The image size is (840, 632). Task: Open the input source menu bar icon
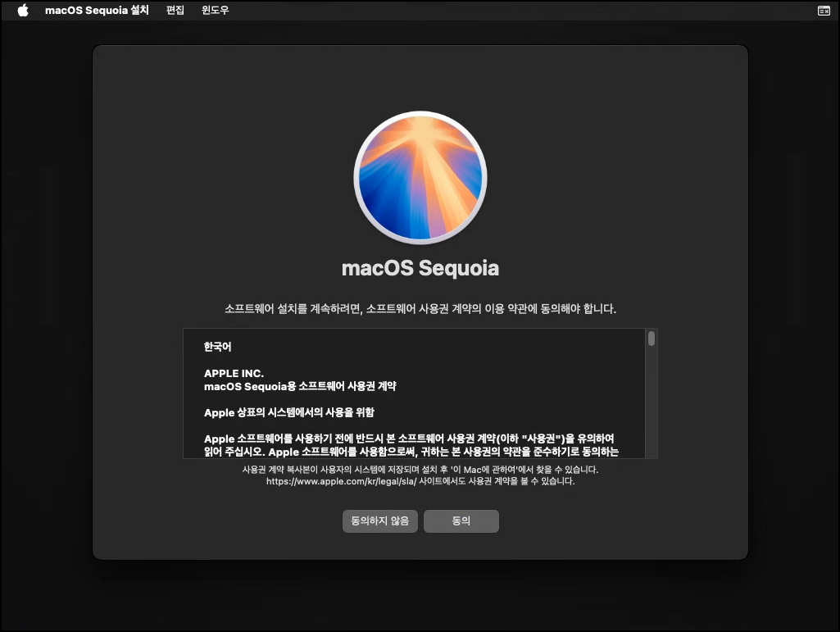[824, 11]
